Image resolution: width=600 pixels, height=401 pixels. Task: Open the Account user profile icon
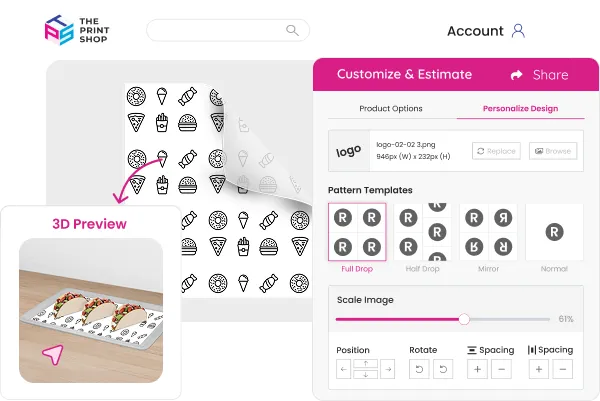click(518, 31)
